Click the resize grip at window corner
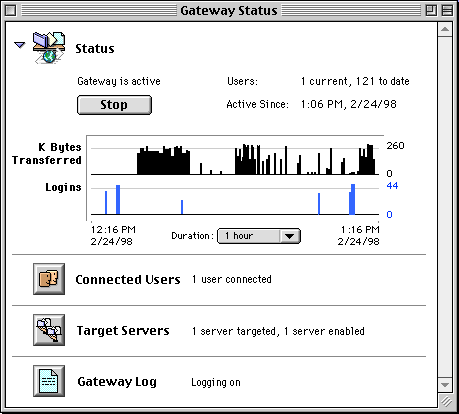459x414 pixels. 446,401
